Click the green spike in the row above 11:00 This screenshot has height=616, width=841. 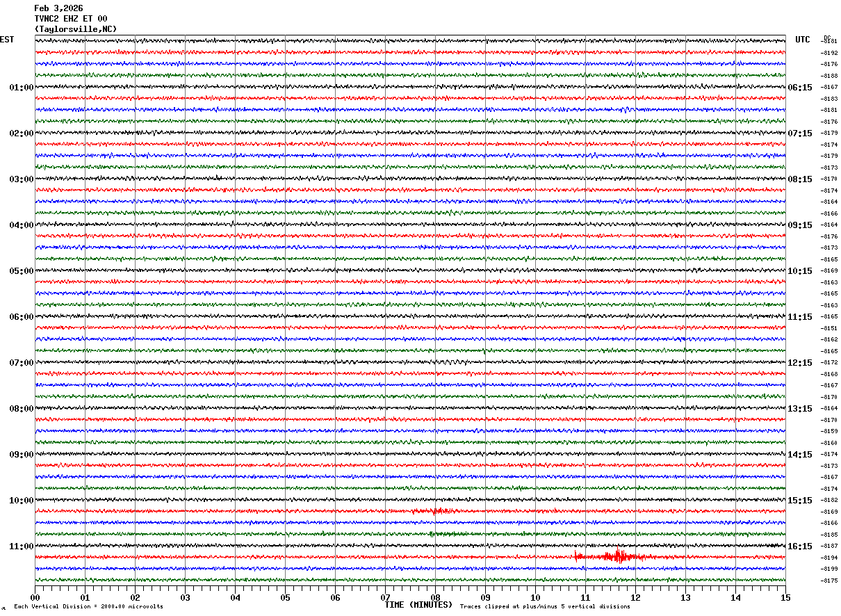click(x=431, y=534)
